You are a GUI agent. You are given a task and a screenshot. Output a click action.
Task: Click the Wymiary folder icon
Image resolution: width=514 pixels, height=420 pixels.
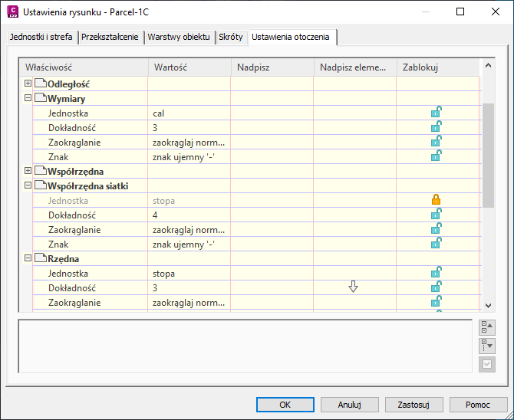(x=41, y=99)
